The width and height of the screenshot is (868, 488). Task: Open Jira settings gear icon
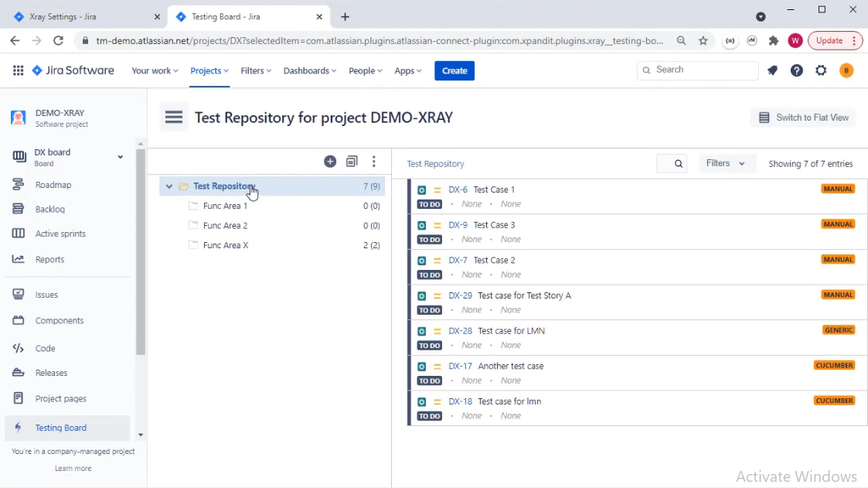[821, 70]
